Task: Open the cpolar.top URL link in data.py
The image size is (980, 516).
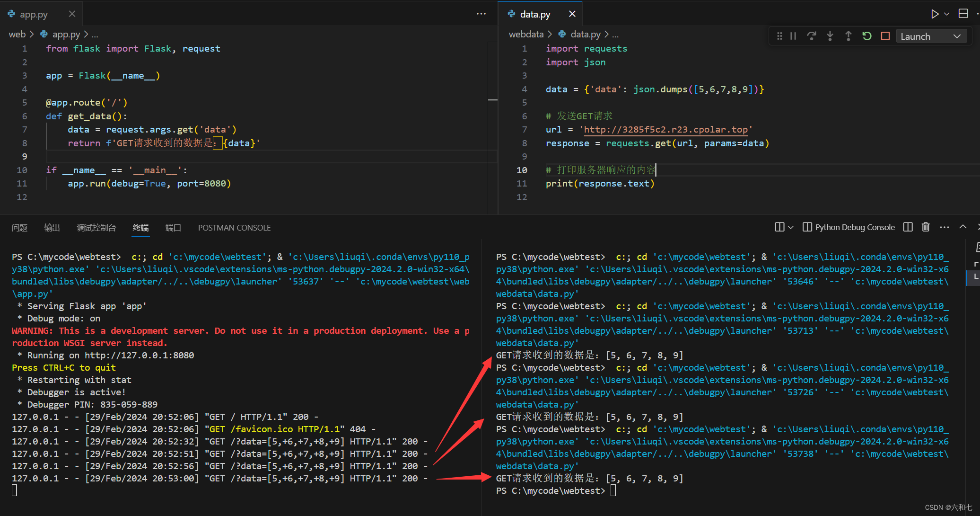Action: [666, 130]
